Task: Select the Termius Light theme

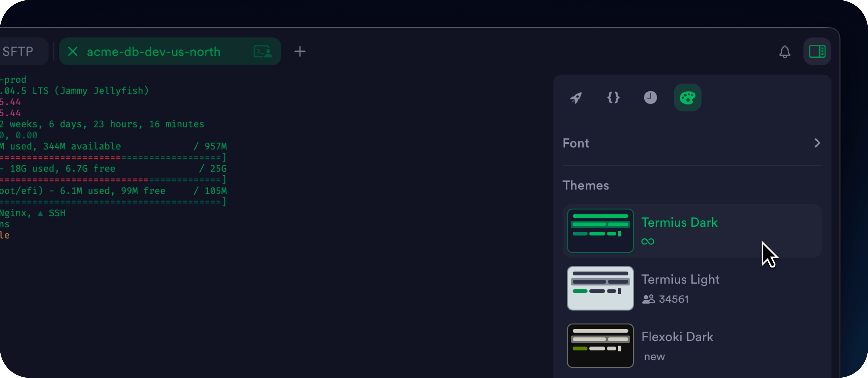Action: [680, 280]
